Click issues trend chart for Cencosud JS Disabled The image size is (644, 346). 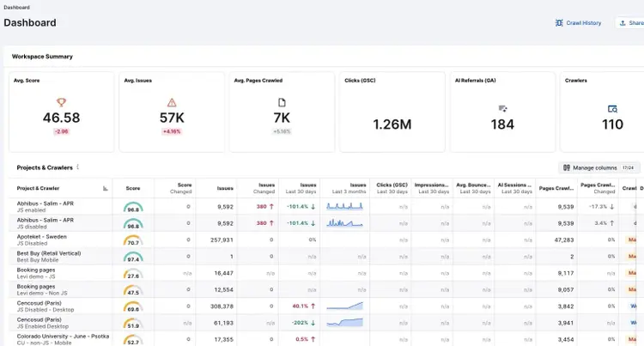[344, 306]
